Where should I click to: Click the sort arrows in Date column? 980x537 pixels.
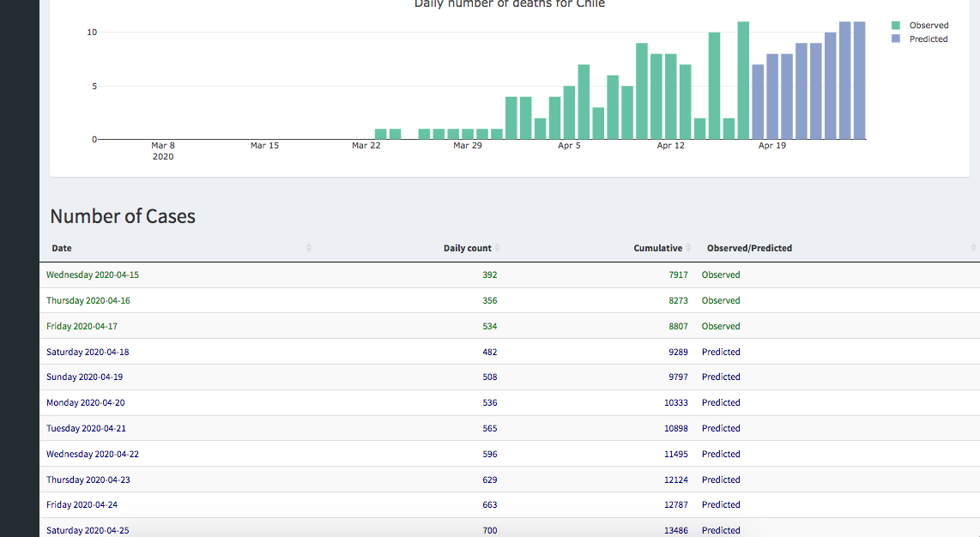pos(308,248)
